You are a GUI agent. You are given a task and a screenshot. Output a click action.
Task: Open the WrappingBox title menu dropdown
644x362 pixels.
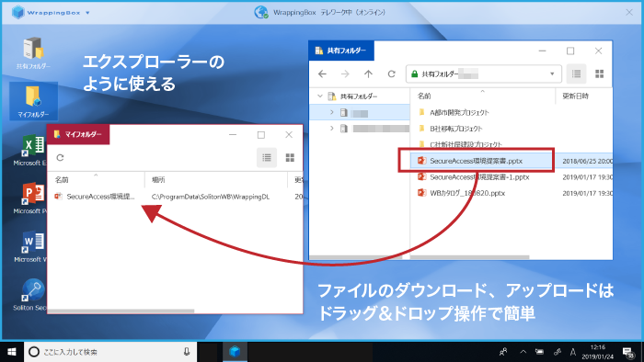(87, 13)
